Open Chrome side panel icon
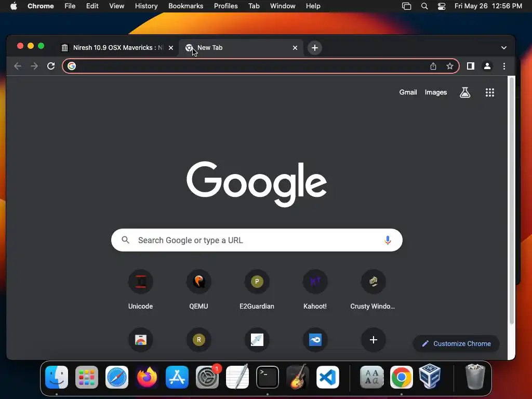Viewport: 532px width, 399px height. click(471, 66)
